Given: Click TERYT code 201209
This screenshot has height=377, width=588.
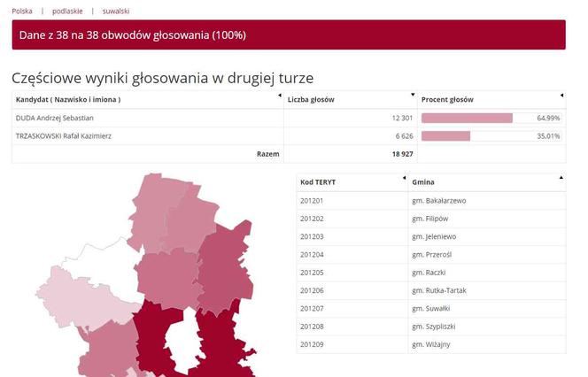Looking at the screenshot, I should 312,345.
